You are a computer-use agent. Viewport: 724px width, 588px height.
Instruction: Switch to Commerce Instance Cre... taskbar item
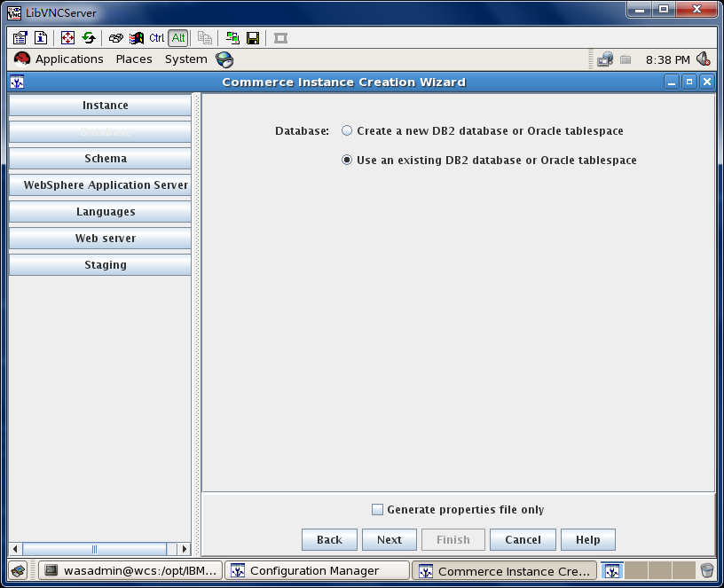[504, 571]
